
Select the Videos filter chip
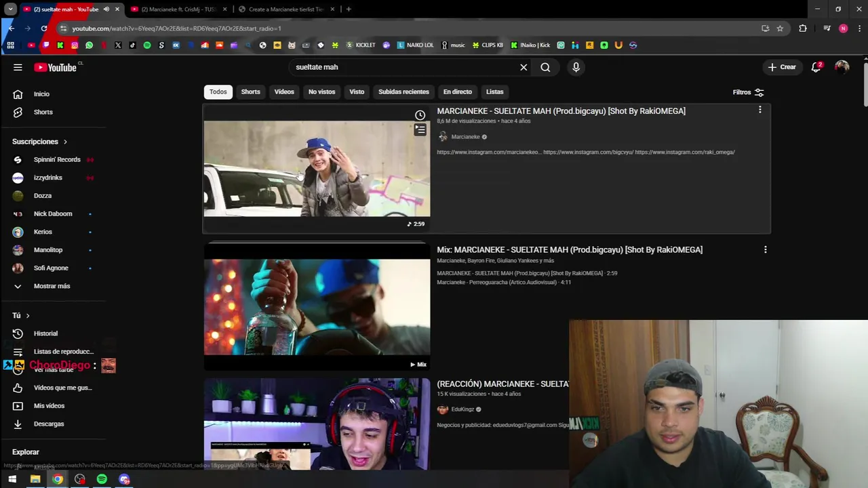point(284,91)
